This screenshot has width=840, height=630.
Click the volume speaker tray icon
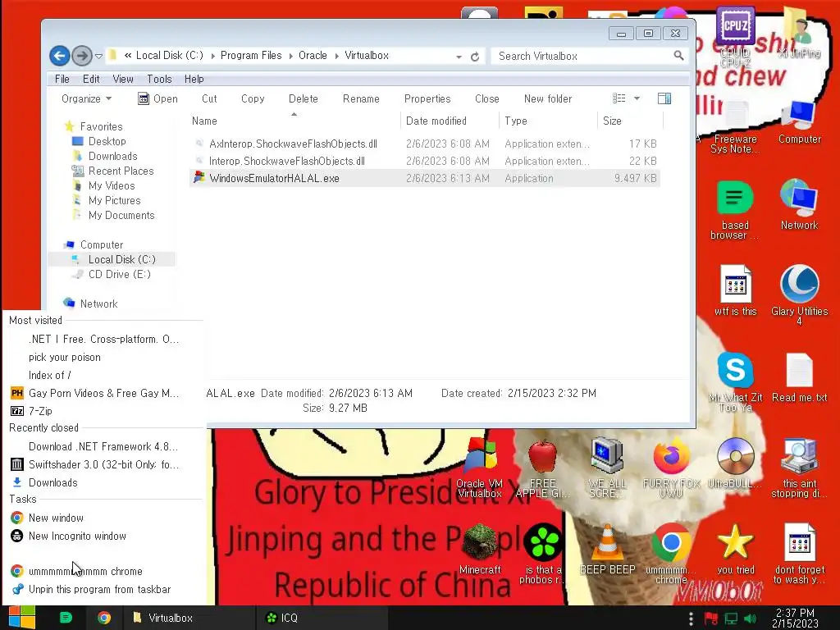pyautogui.click(x=750, y=619)
